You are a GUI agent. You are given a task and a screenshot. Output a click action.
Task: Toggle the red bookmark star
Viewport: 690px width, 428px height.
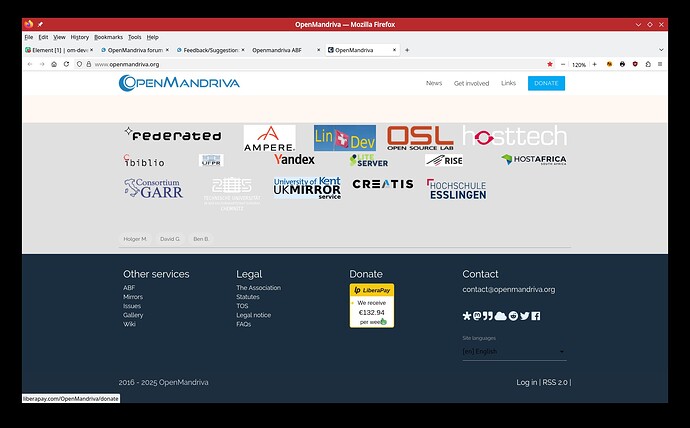(550, 64)
